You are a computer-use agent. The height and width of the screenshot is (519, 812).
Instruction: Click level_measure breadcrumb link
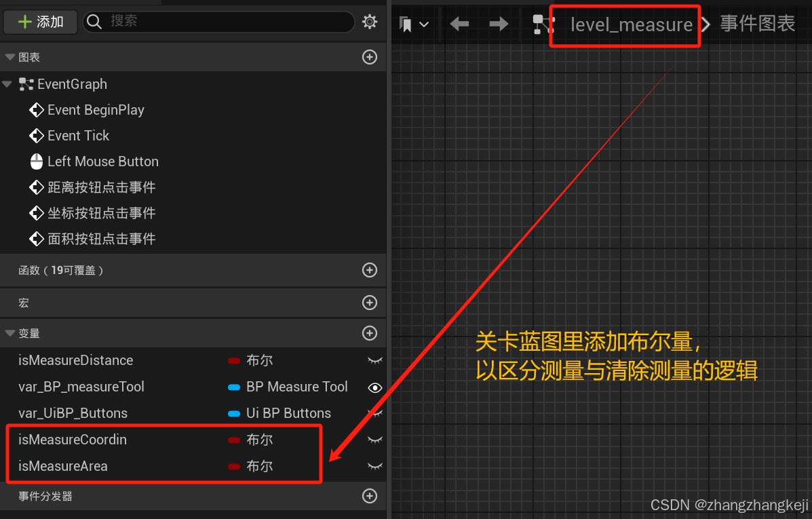pos(632,24)
